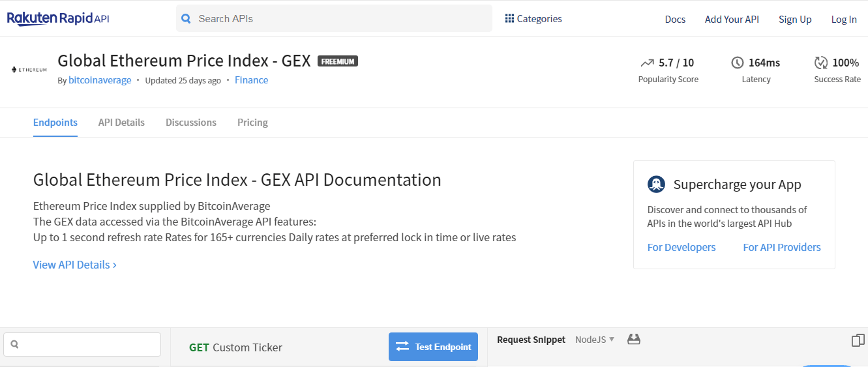Screen dimensions: 868x367
Task: Open the View API Details link
Action: point(75,265)
